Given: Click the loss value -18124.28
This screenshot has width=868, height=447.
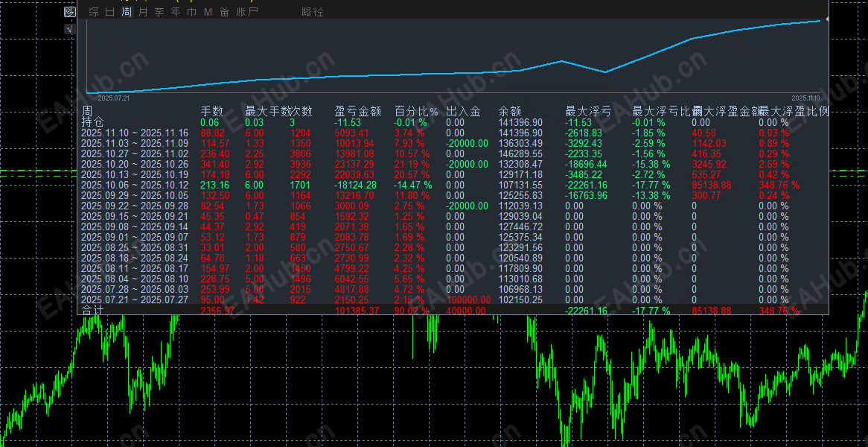Looking at the screenshot, I should pyautogui.click(x=357, y=185).
